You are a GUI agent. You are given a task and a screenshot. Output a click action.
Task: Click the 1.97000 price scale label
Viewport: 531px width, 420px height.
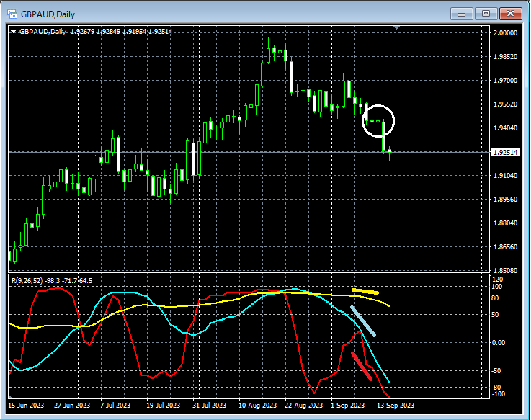505,80
